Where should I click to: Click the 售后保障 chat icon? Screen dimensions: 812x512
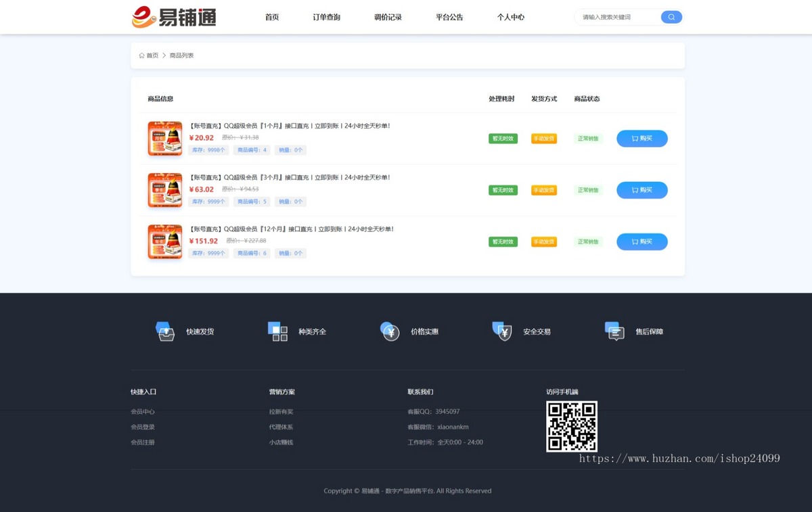(614, 331)
